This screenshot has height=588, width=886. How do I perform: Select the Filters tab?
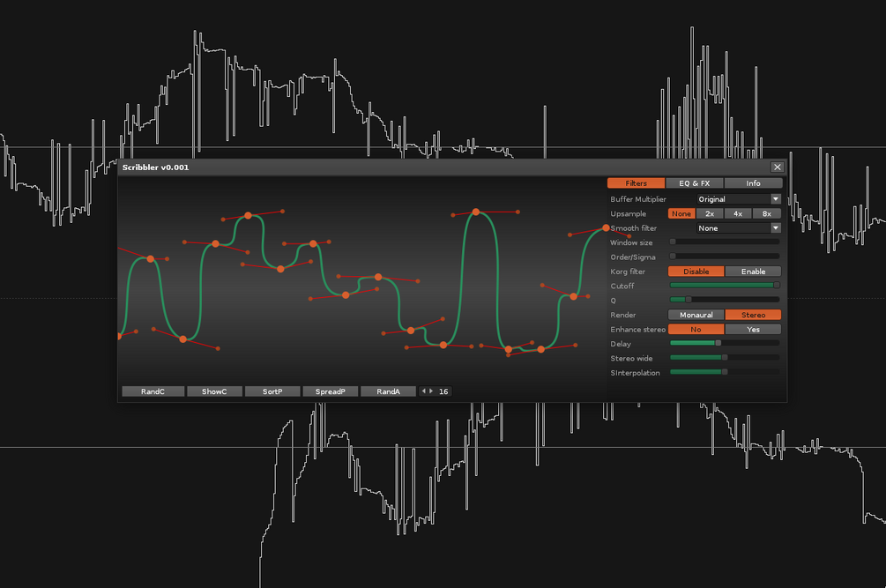point(636,183)
